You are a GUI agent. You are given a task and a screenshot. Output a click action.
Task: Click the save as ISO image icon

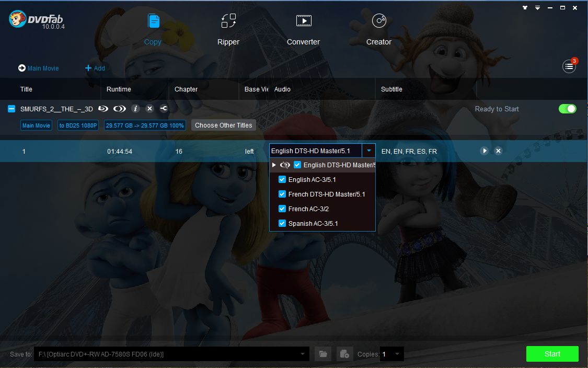[x=344, y=354]
